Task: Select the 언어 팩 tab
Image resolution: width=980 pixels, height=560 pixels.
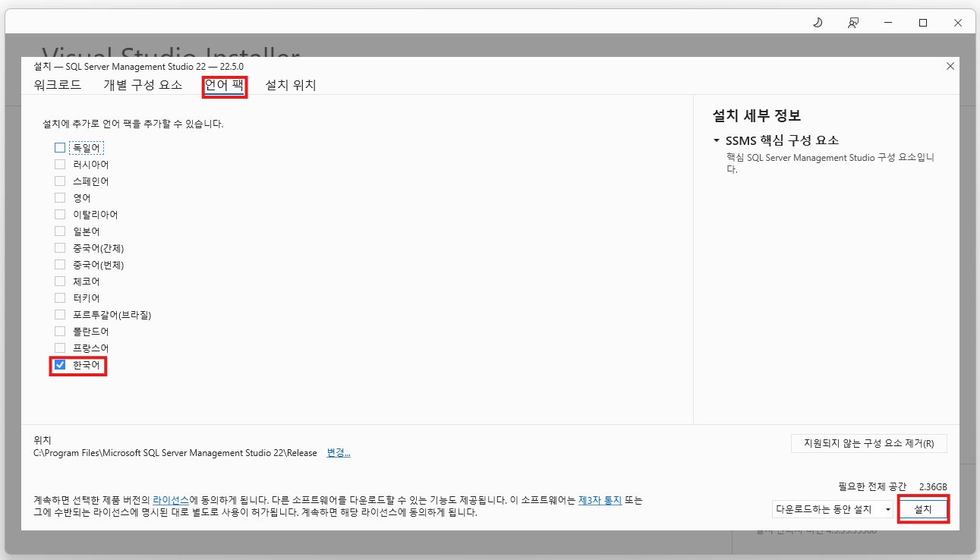Action: click(x=225, y=85)
